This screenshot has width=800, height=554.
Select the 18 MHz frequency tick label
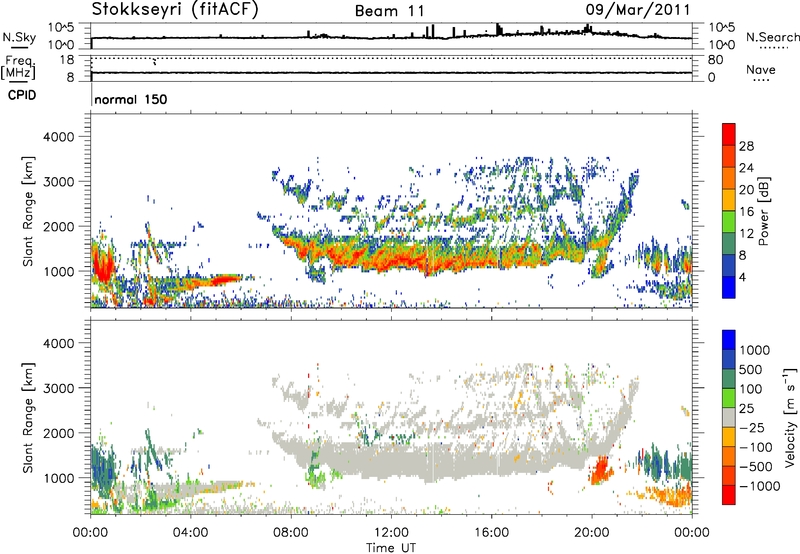[x=67, y=60]
